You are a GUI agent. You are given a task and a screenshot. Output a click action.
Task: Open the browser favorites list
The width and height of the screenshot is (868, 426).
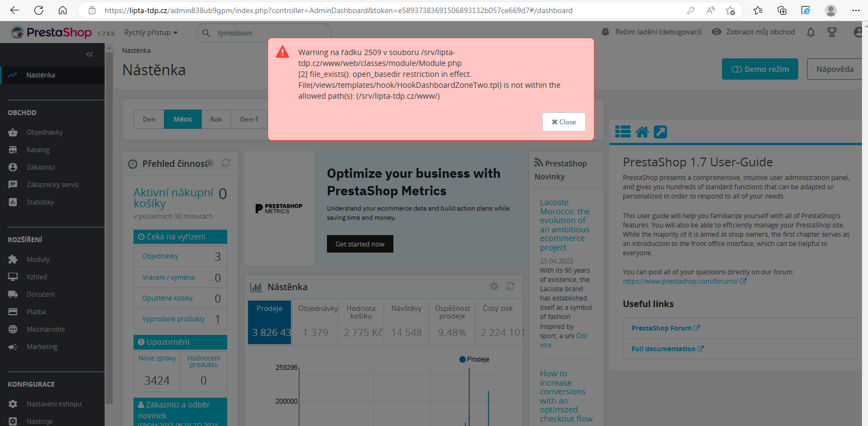click(x=758, y=10)
